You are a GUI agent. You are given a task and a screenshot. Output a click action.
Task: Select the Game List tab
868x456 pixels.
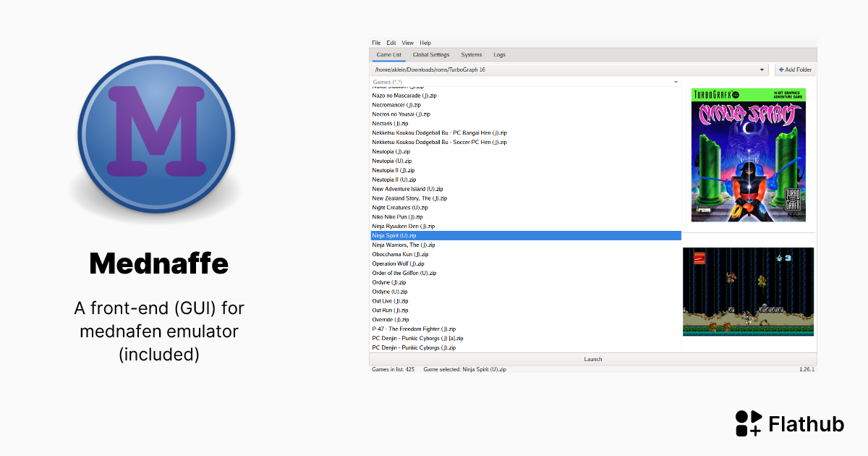(x=389, y=54)
